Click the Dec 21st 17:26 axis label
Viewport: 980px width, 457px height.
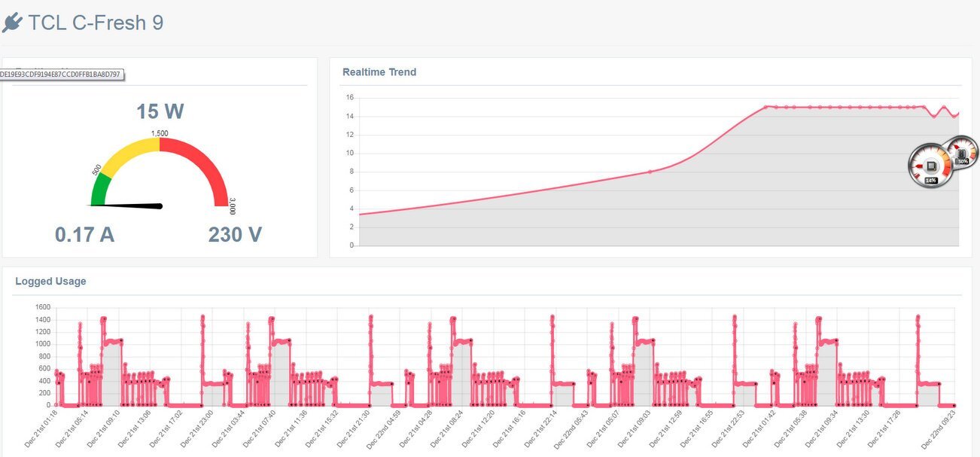[x=882, y=428]
